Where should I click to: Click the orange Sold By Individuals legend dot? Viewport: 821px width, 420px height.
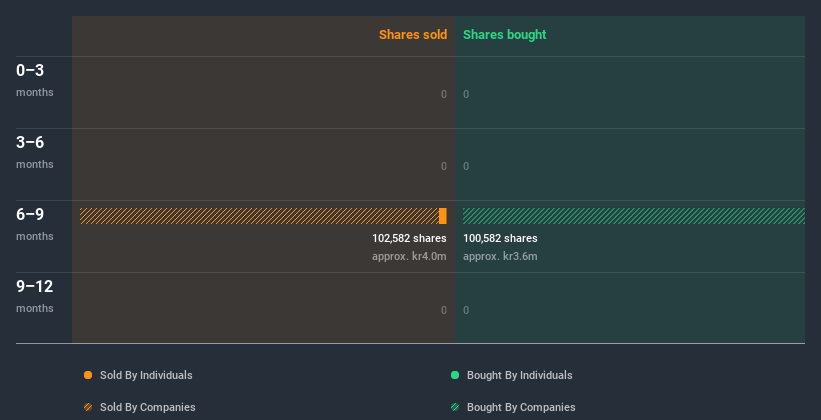point(88,375)
